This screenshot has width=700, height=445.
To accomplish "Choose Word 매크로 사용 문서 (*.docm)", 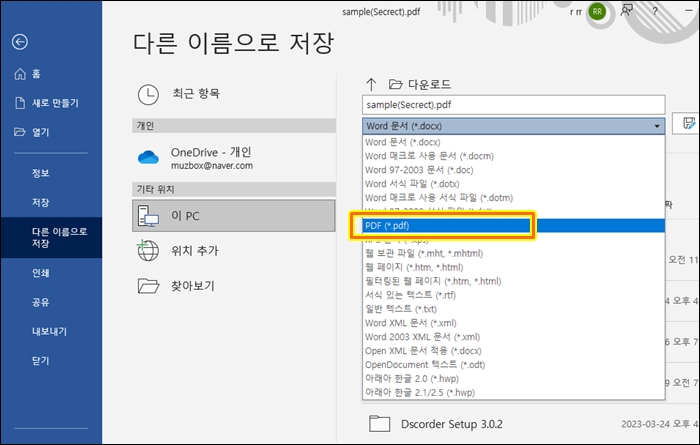I will click(513, 156).
